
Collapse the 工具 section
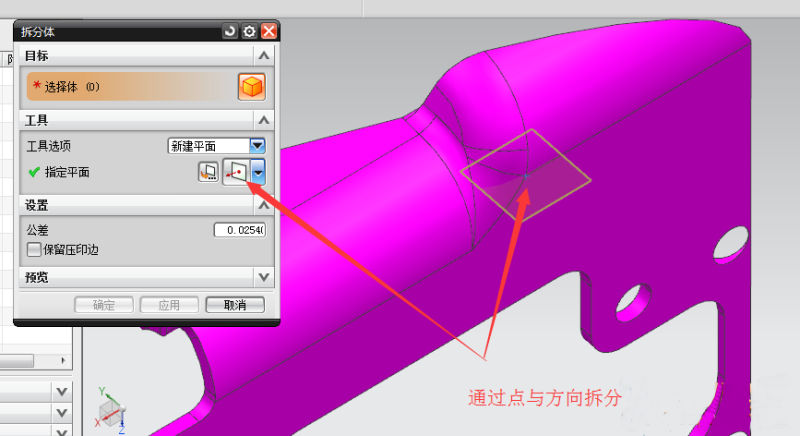(x=263, y=121)
